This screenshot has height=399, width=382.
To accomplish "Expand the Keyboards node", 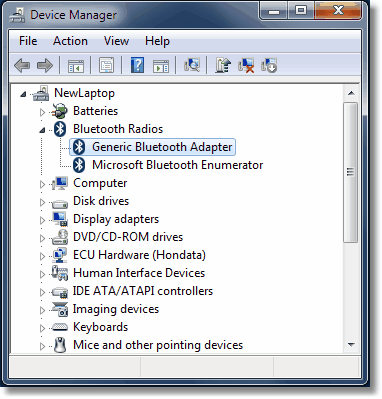I will [x=42, y=328].
